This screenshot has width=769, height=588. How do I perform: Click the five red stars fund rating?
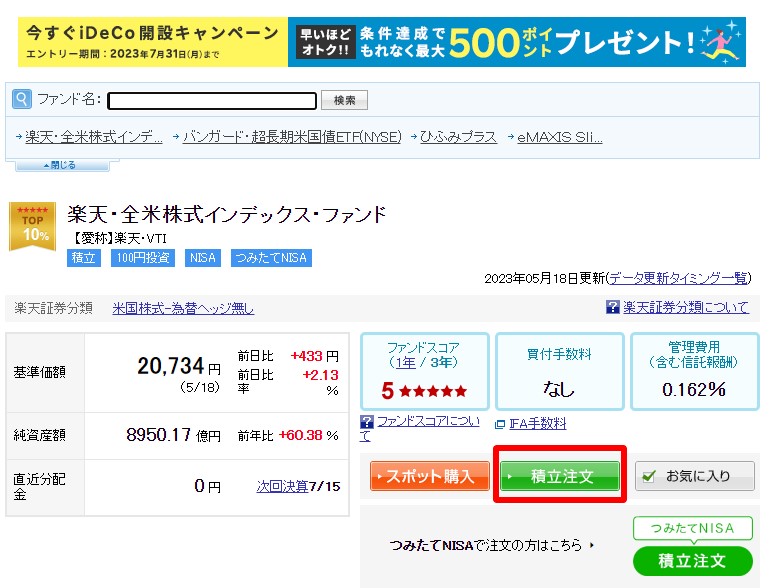[x=433, y=391]
